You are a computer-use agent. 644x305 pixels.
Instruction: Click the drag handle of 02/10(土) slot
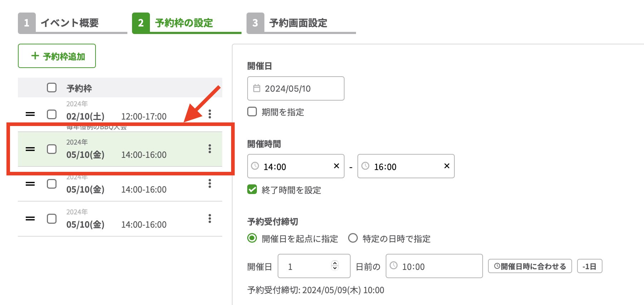tap(30, 114)
